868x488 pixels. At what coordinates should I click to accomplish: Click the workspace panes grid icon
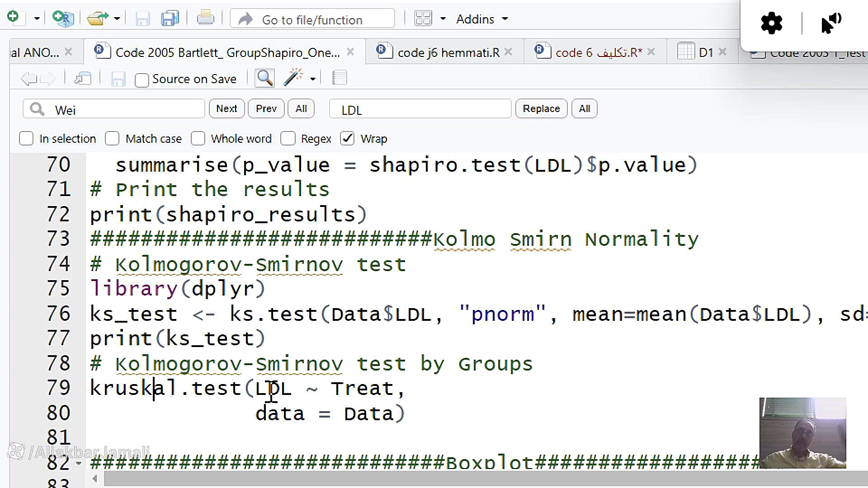coord(423,19)
